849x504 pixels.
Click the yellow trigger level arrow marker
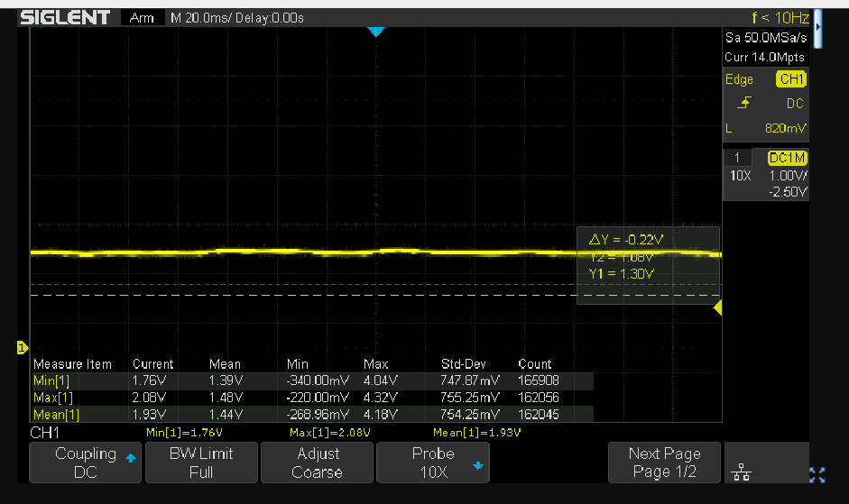[718, 308]
